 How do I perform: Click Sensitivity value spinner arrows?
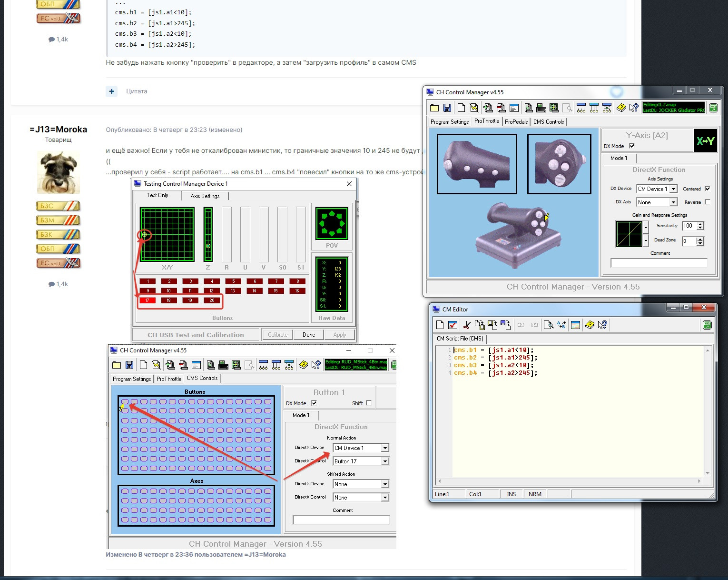[700, 226]
